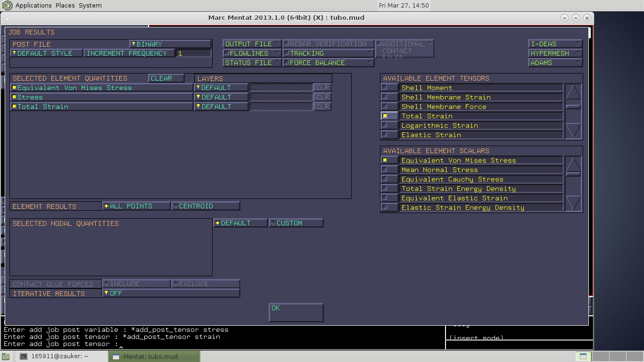Image resolution: width=644 pixels, height=362 pixels.
Task: Select the CENTROID element results option
Action: pyautogui.click(x=206, y=206)
